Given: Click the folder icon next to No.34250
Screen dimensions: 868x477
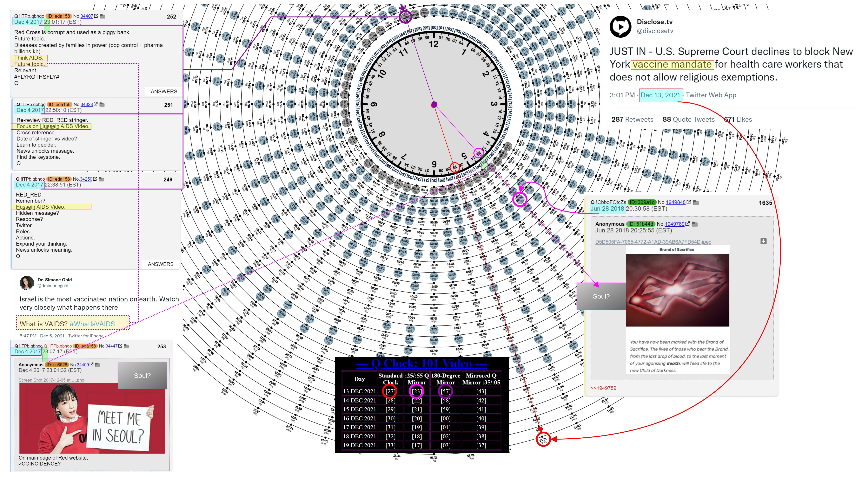Looking at the screenshot, I should [x=101, y=179].
